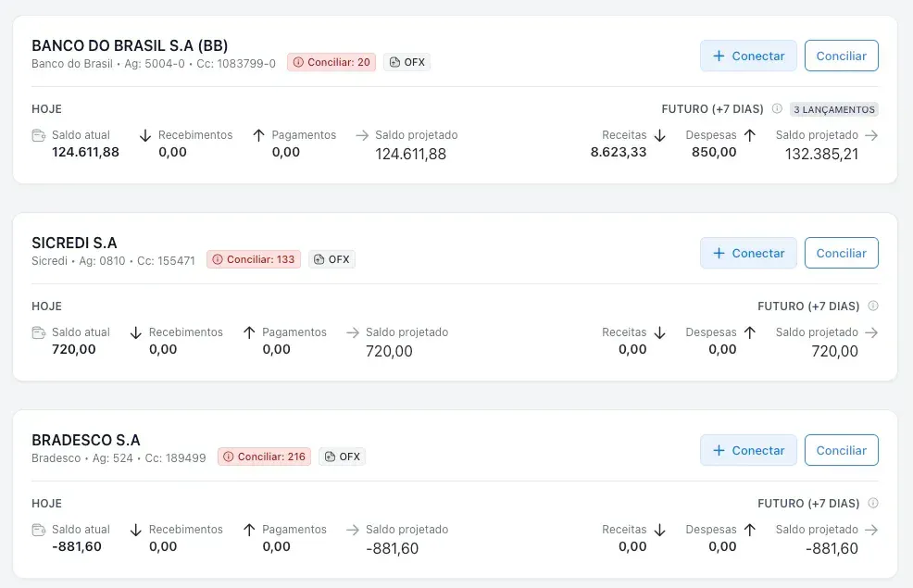Click info icon beside Bradesco Futuro (+7 dias)
This screenshot has width=913, height=588.
[x=873, y=504]
